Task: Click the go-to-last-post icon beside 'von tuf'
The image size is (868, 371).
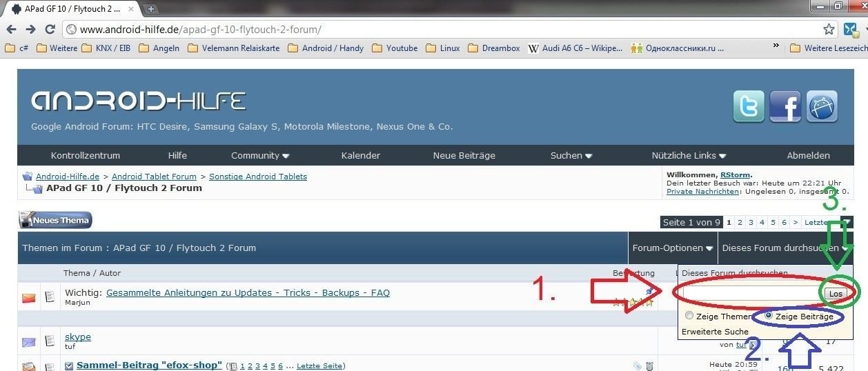Action: pyautogui.click(x=752, y=344)
